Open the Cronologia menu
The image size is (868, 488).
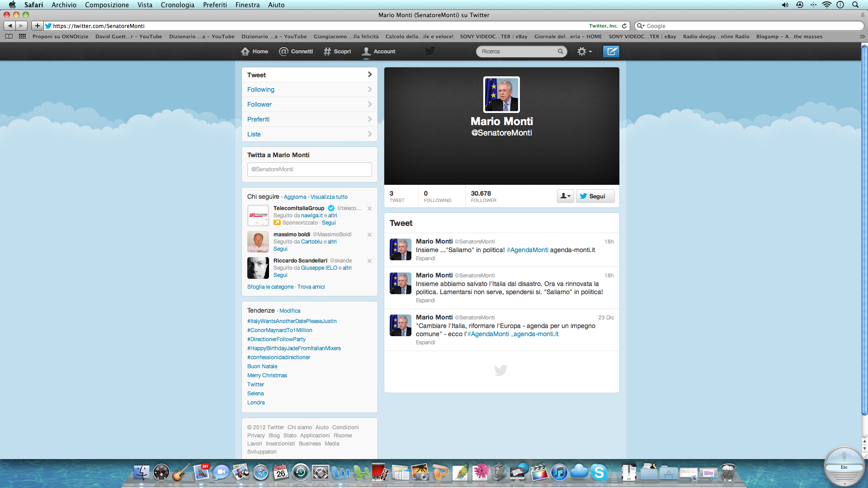click(178, 5)
